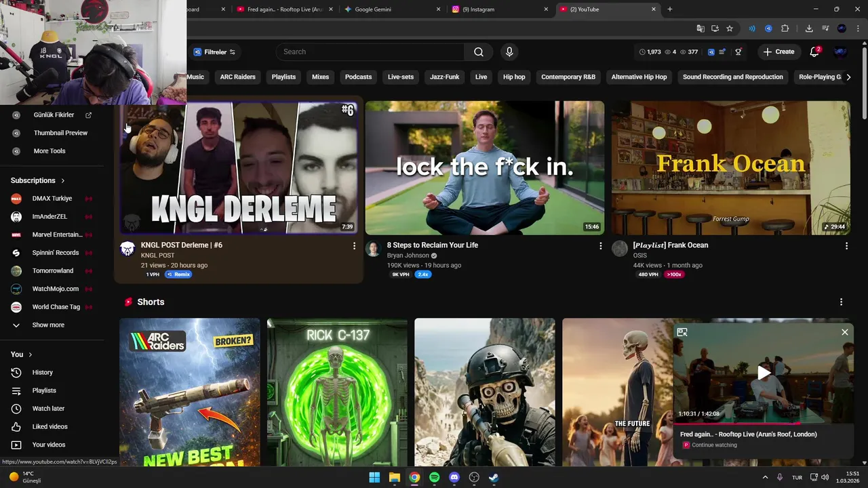Click the trophy icon in extension stats bar
Image resolution: width=868 pixels, height=488 pixels.
pos(738,52)
